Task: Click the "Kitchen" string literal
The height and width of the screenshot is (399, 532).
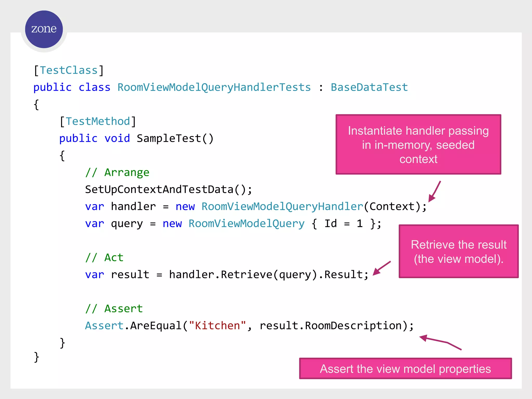Action: 217,326
